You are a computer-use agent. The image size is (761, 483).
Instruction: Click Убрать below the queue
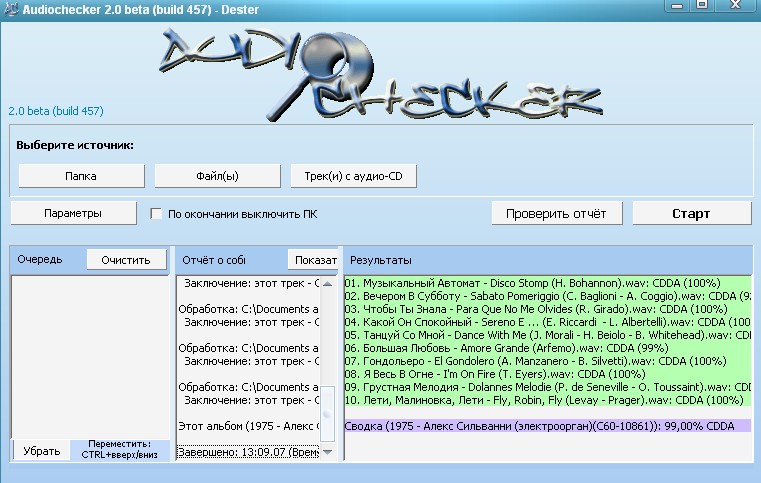[x=42, y=451]
